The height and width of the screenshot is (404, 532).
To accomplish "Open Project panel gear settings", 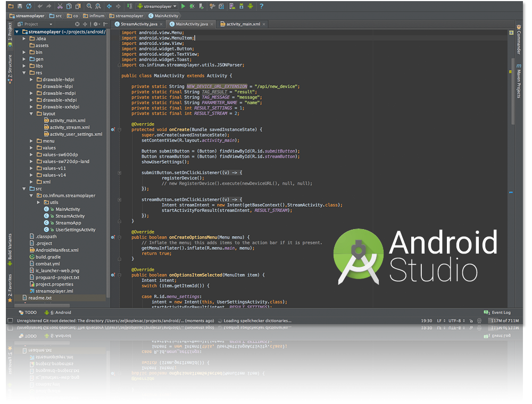I will [x=96, y=24].
